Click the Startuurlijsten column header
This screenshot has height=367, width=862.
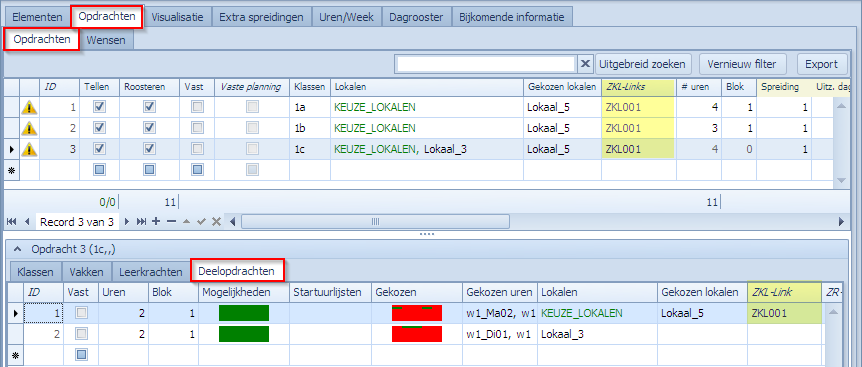click(x=330, y=292)
